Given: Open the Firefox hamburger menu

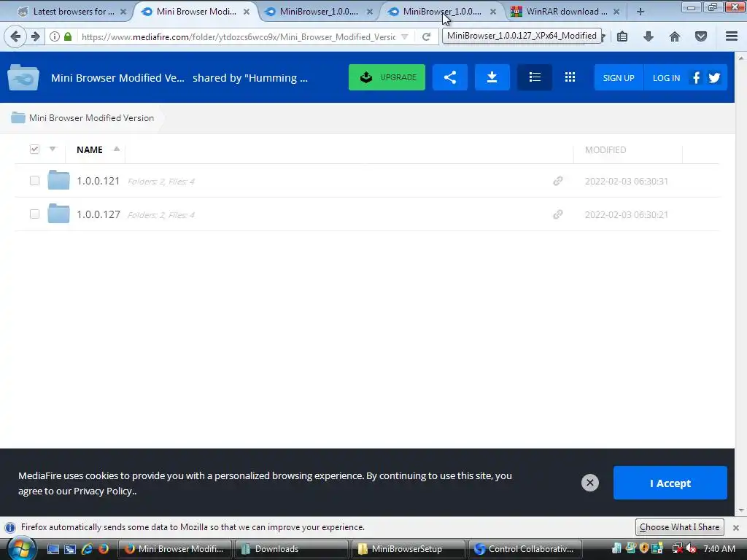Looking at the screenshot, I should [x=732, y=36].
